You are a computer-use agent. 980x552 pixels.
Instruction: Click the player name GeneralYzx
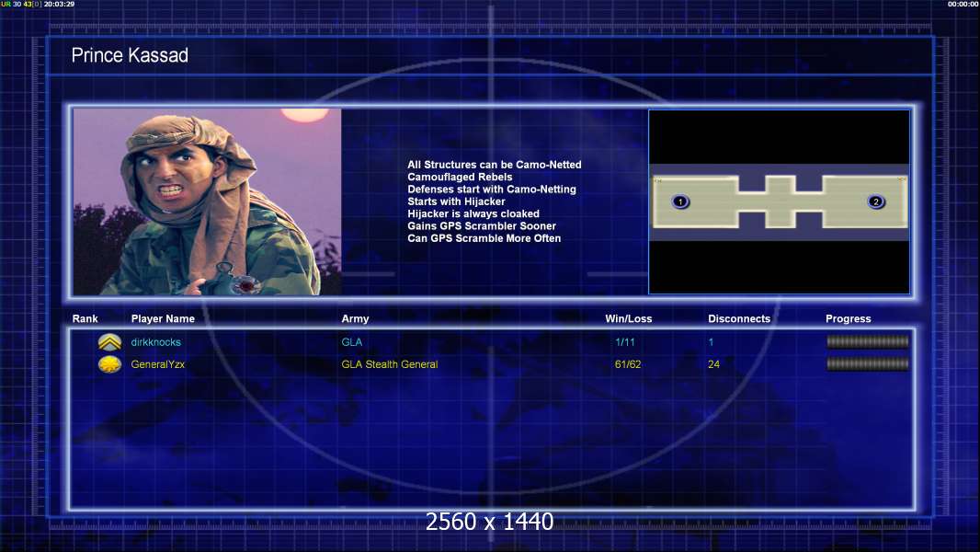point(157,364)
